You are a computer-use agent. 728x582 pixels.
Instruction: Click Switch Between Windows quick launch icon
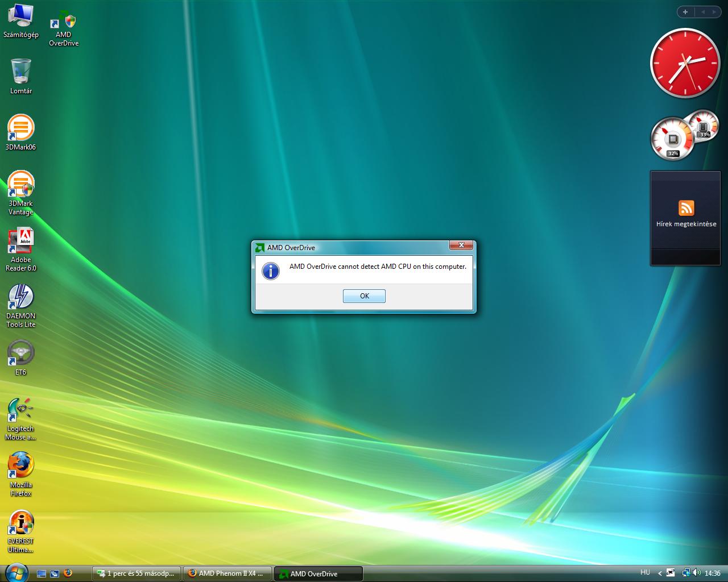coord(55,573)
